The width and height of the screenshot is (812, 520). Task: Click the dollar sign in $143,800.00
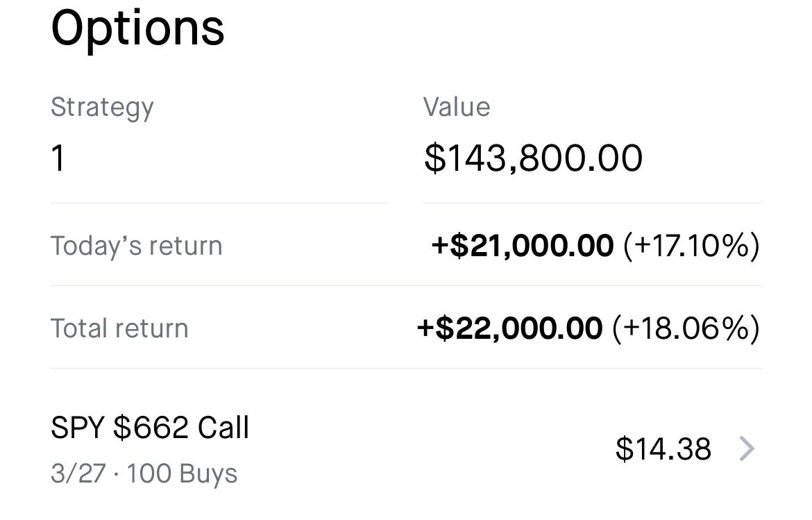click(x=434, y=159)
